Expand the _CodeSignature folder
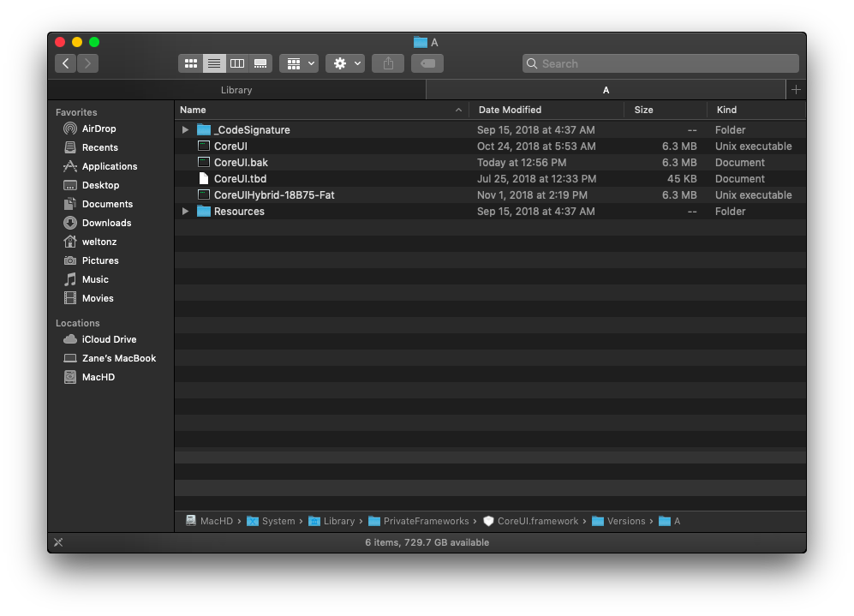The height and width of the screenshot is (616, 854). pos(186,130)
